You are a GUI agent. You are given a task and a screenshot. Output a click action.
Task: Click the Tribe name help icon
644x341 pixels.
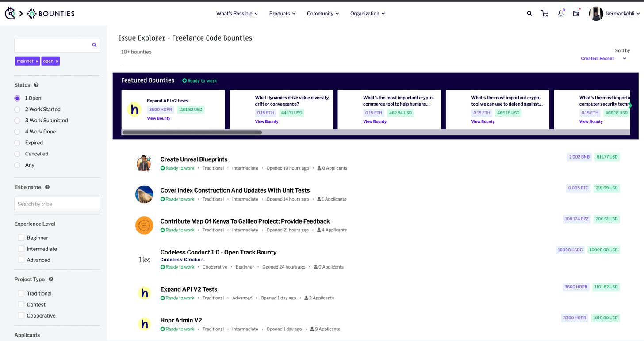pos(47,187)
